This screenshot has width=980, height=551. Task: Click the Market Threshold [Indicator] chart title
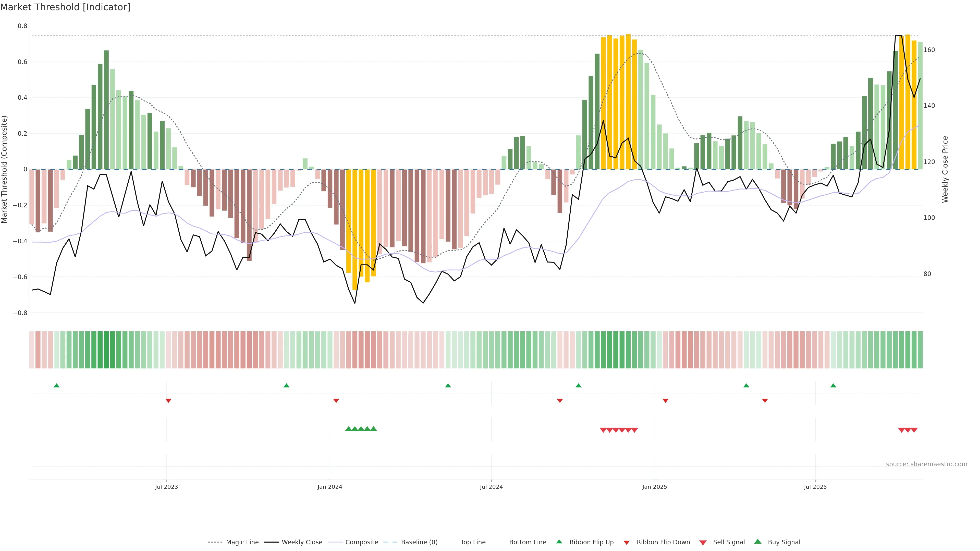(x=65, y=7)
